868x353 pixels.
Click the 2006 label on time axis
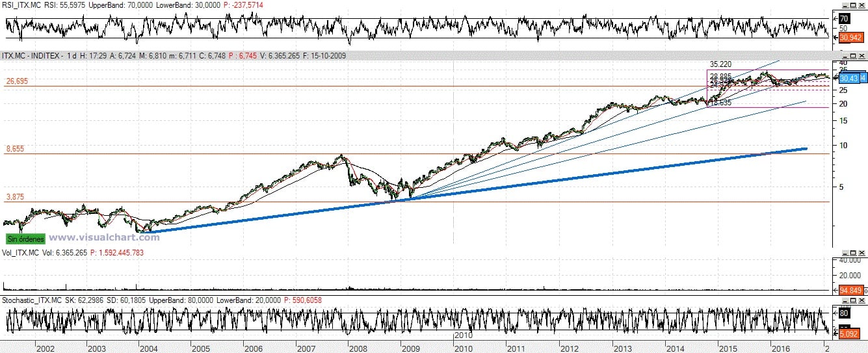(253, 348)
